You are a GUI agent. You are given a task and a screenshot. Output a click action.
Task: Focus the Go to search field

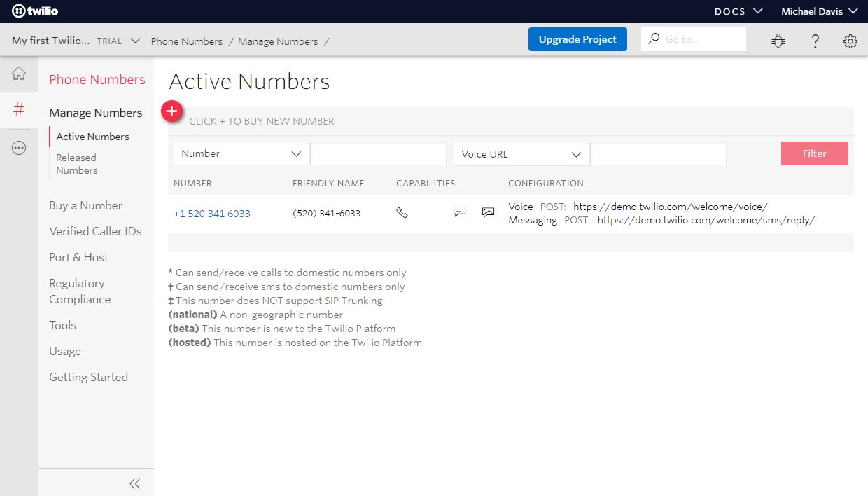point(694,39)
